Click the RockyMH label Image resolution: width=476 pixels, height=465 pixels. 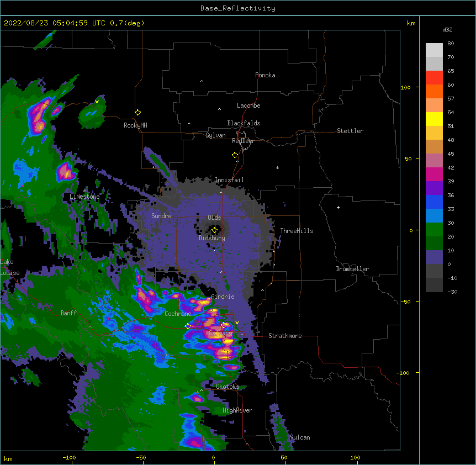tap(135, 125)
